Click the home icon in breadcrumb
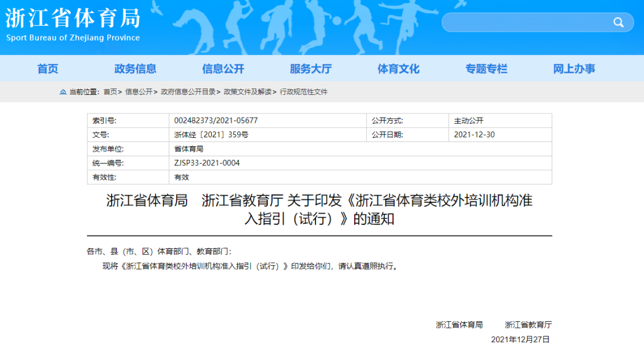The width and height of the screenshot is (644, 348). pyautogui.click(x=63, y=92)
